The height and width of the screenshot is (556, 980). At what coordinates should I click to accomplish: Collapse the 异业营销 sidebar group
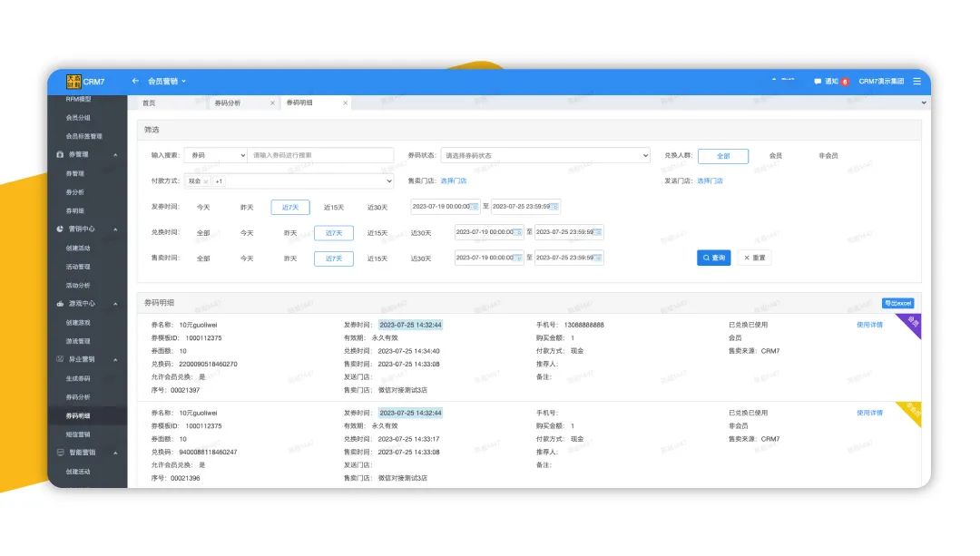coord(115,360)
